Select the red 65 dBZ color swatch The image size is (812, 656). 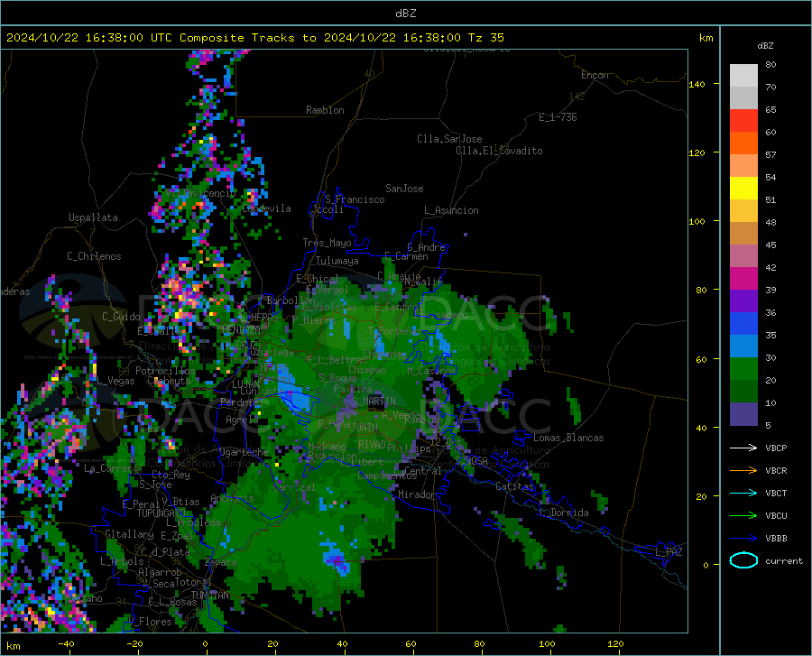(x=743, y=121)
